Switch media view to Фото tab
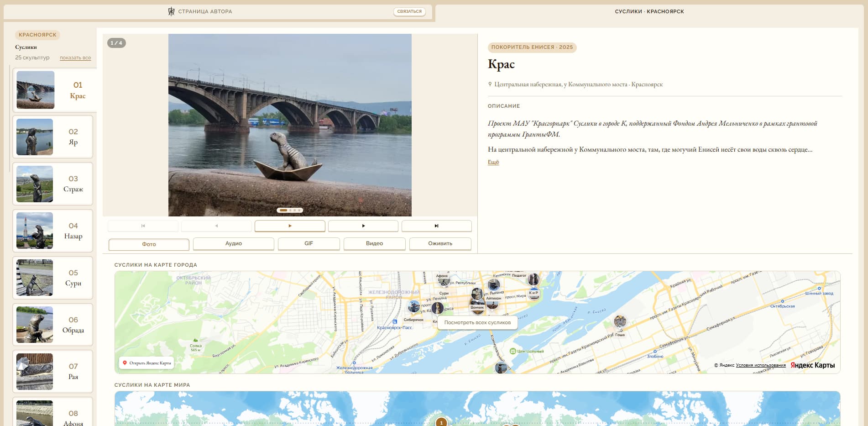The height and width of the screenshot is (426, 868). tap(149, 244)
